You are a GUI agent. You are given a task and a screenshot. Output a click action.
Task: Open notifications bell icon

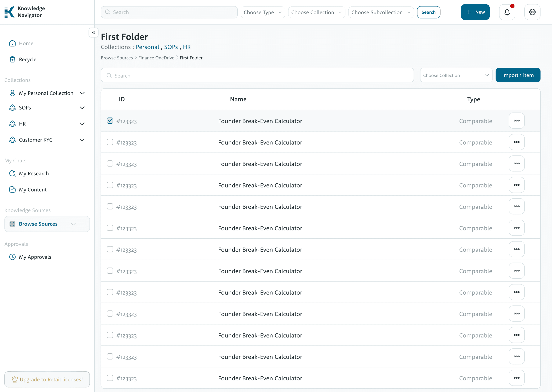coord(507,12)
